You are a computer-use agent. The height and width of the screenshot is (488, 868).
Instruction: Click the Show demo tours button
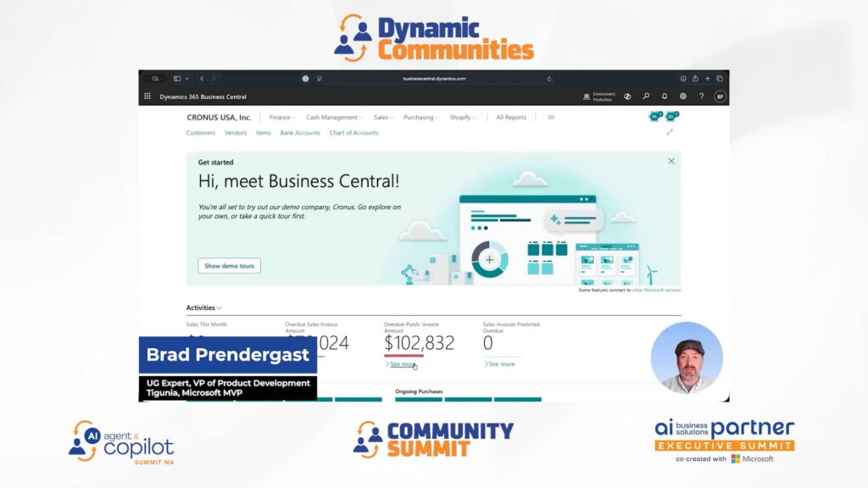click(229, 265)
